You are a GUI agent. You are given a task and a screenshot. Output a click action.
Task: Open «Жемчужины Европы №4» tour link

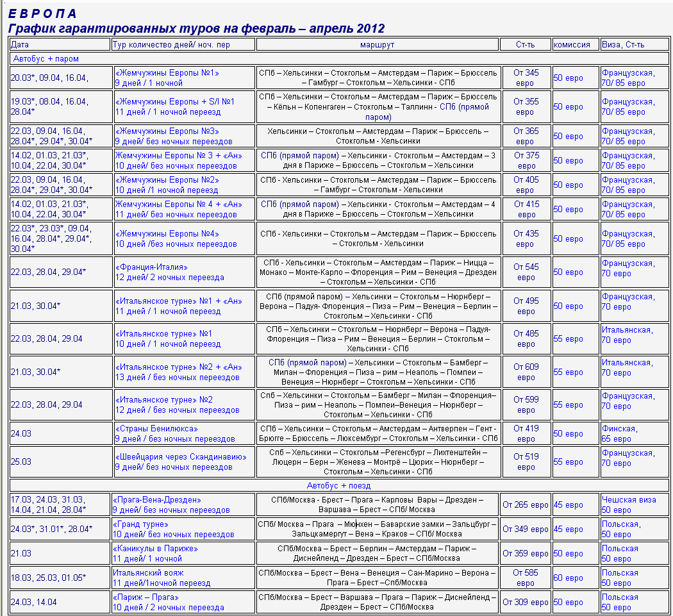167,233
